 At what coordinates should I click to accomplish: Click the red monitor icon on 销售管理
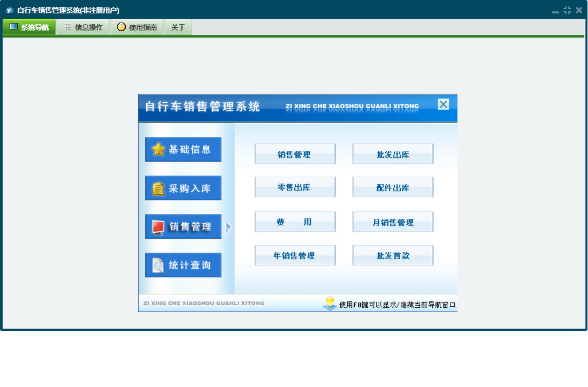point(158,227)
